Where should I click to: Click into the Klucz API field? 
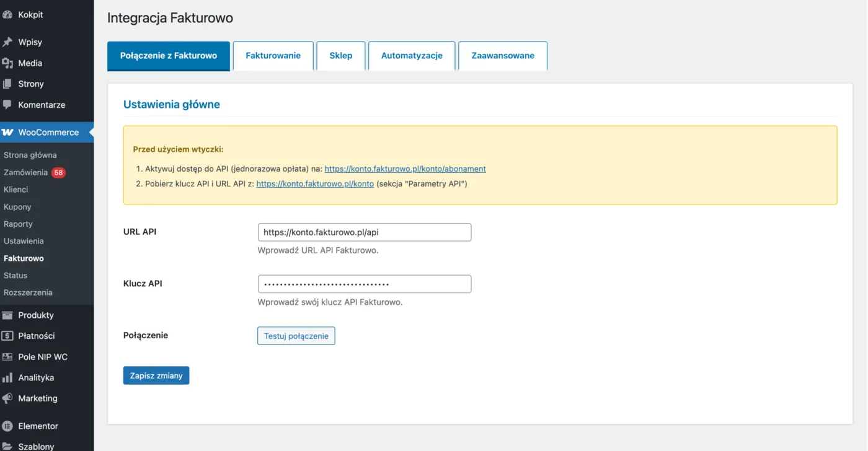pyautogui.click(x=365, y=284)
